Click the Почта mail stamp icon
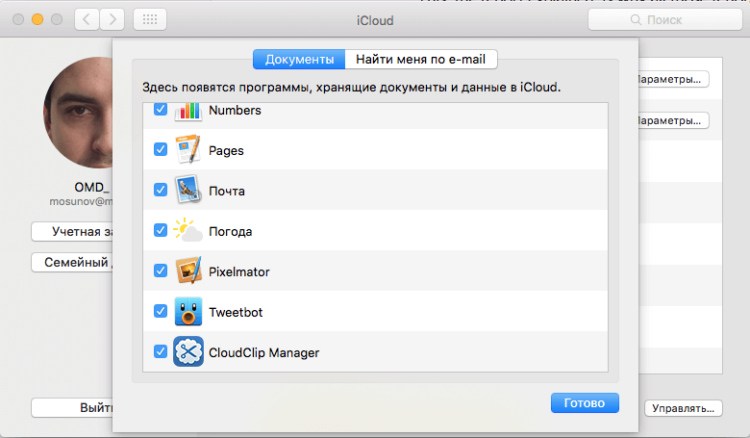750x438 pixels. point(188,190)
